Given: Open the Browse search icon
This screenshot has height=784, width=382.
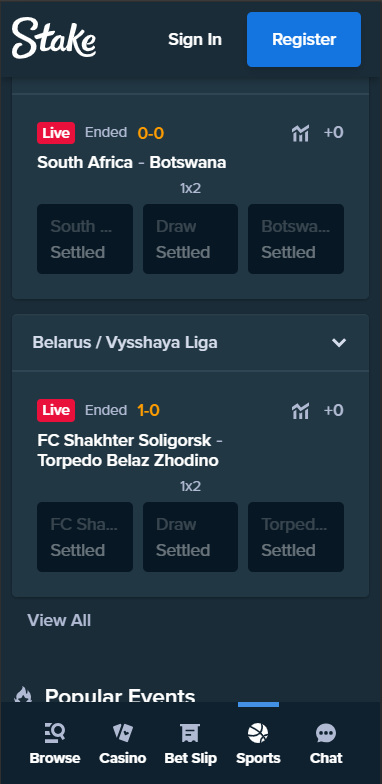Looking at the screenshot, I should pyautogui.click(x=55, y=733).
